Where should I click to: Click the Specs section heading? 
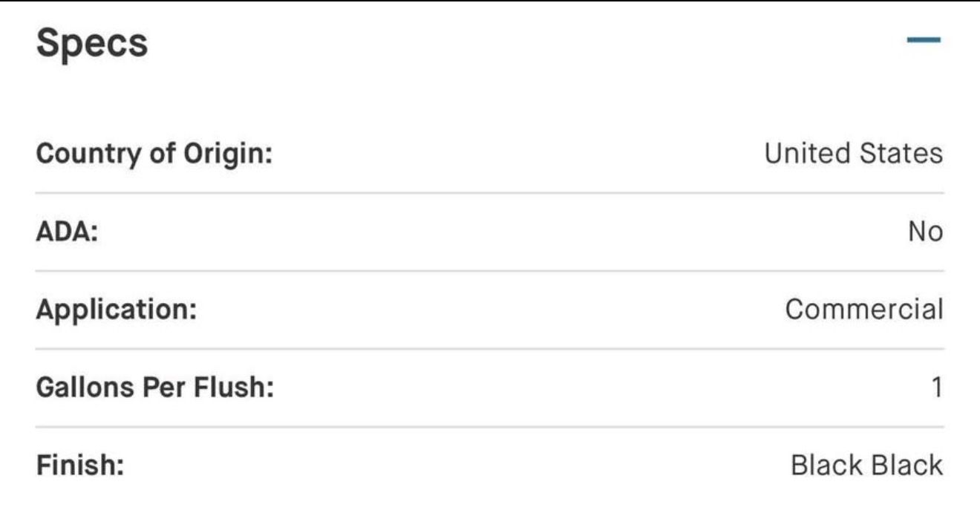pos(92,44)
